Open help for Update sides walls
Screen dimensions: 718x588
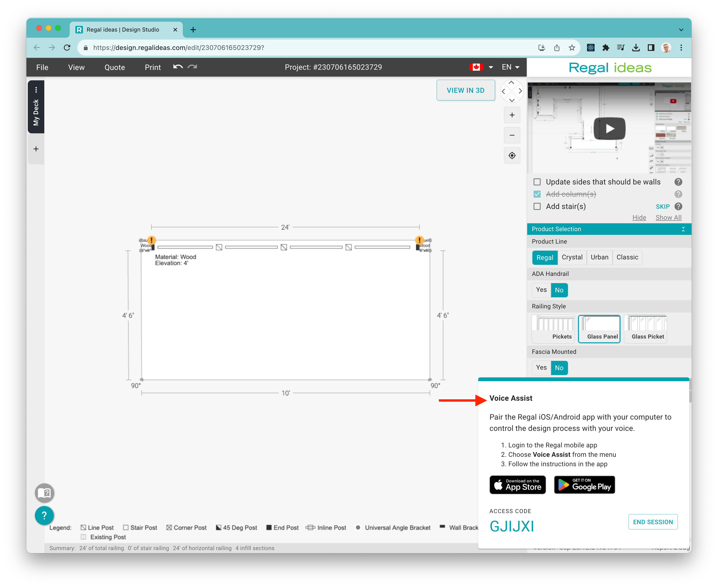click(678, 182)
